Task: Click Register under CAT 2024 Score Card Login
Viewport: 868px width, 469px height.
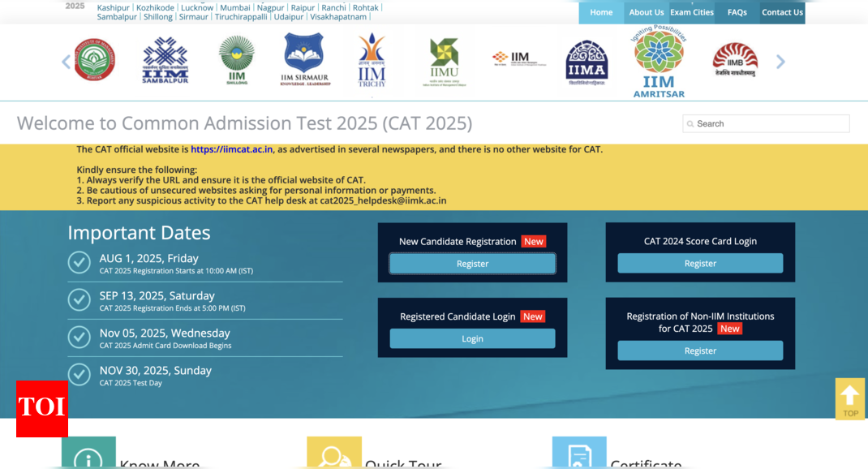Action: point(700,263)
